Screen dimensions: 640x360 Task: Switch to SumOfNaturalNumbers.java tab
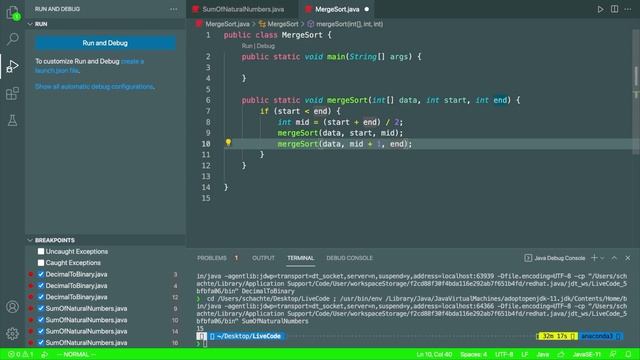point(243,9)
